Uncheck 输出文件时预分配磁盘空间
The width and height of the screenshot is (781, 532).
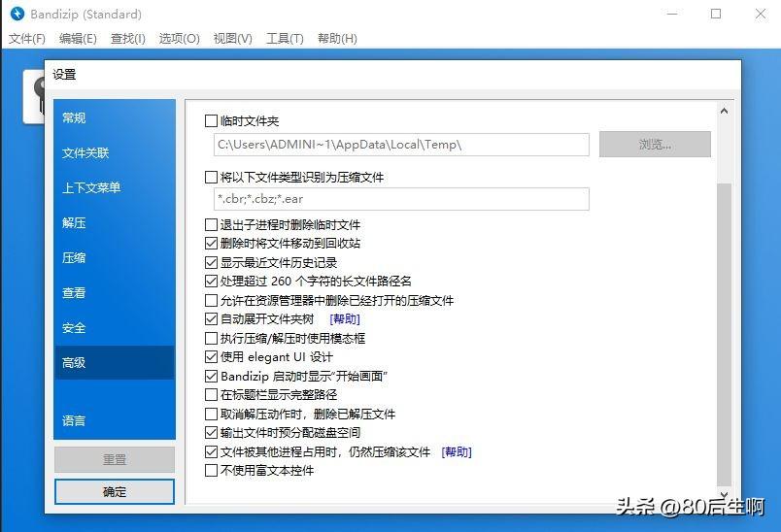point(211,432)
